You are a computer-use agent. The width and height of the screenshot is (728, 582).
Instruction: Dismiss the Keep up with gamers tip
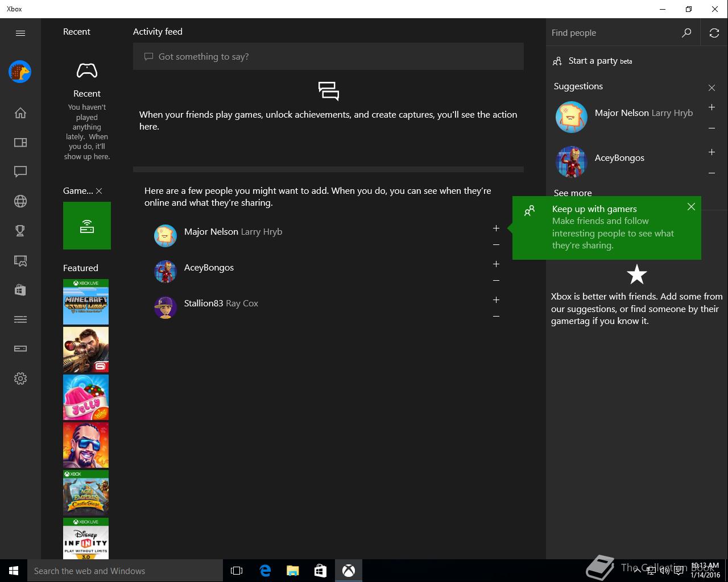tap(691, 207)
